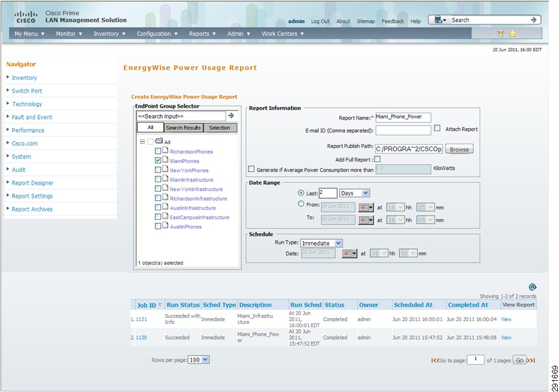Sort by the Completed At column header

468,305
